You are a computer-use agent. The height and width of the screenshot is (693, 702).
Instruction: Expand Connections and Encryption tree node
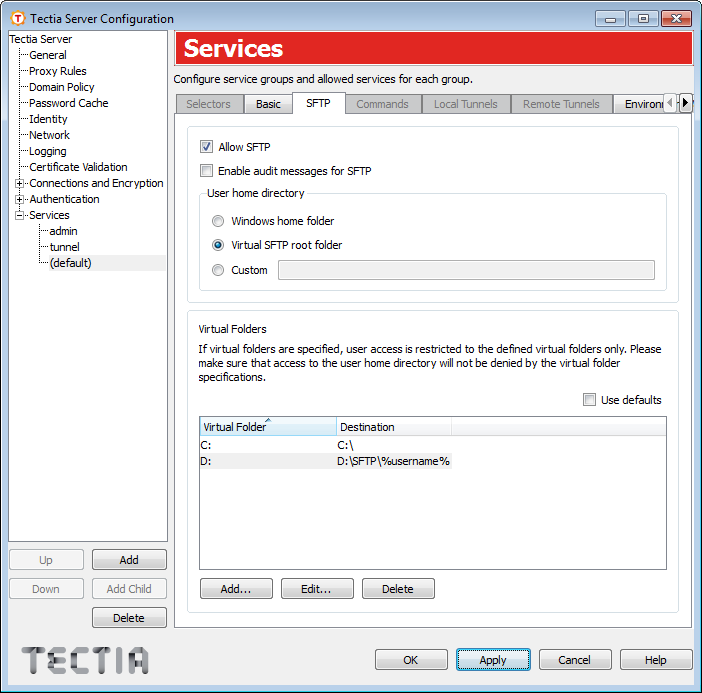click(x=20, y=183)
